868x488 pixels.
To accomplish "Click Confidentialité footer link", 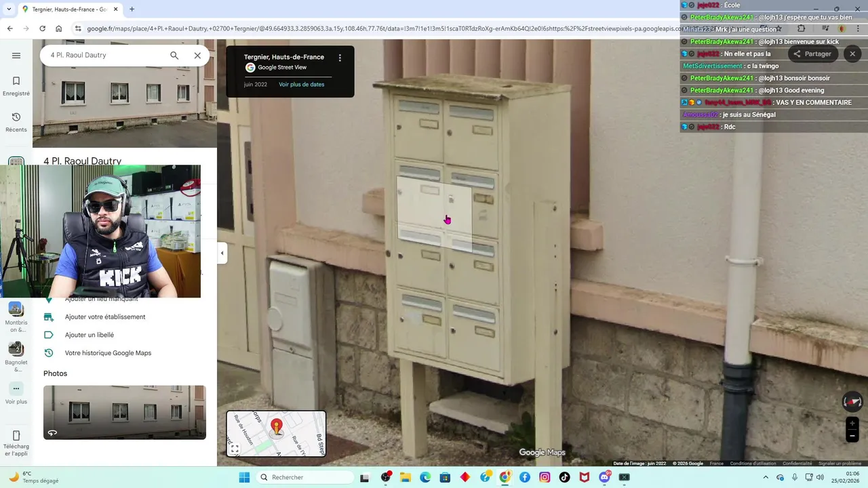I will (x=797, y=464).
